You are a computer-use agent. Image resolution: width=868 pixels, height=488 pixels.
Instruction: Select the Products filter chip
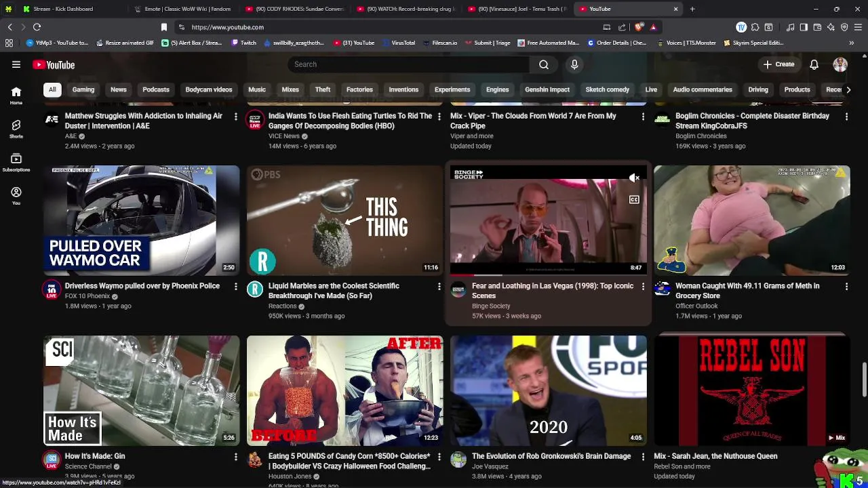click(797, 89)
